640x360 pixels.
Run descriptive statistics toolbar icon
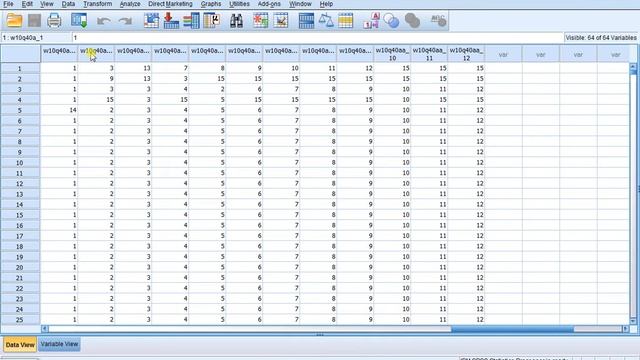pyautogui.click(x=212, y=20)
